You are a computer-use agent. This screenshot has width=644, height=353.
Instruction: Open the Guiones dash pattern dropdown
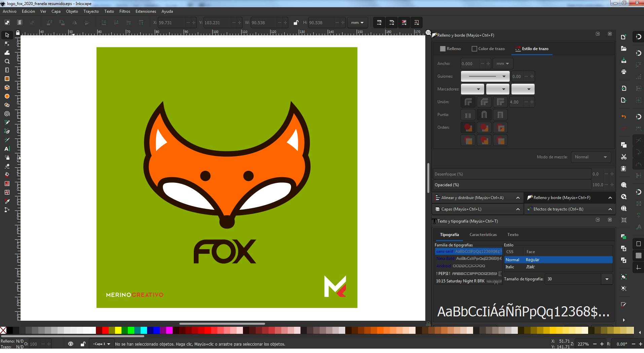485,76
